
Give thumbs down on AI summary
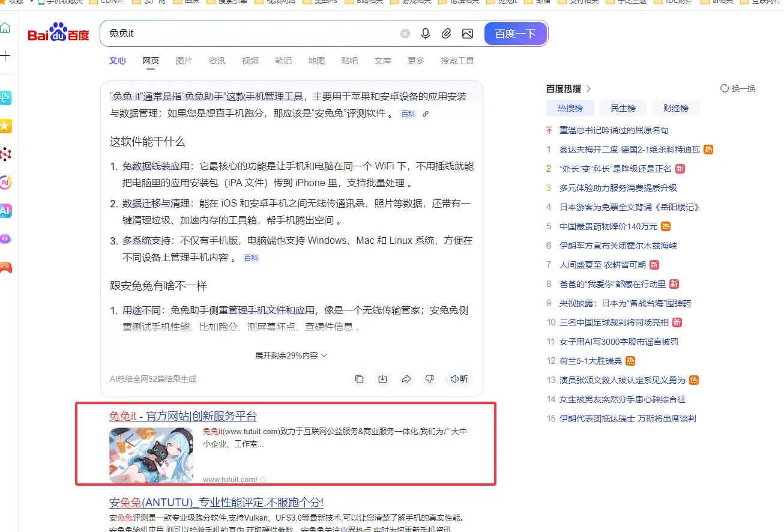click(429, 379)
